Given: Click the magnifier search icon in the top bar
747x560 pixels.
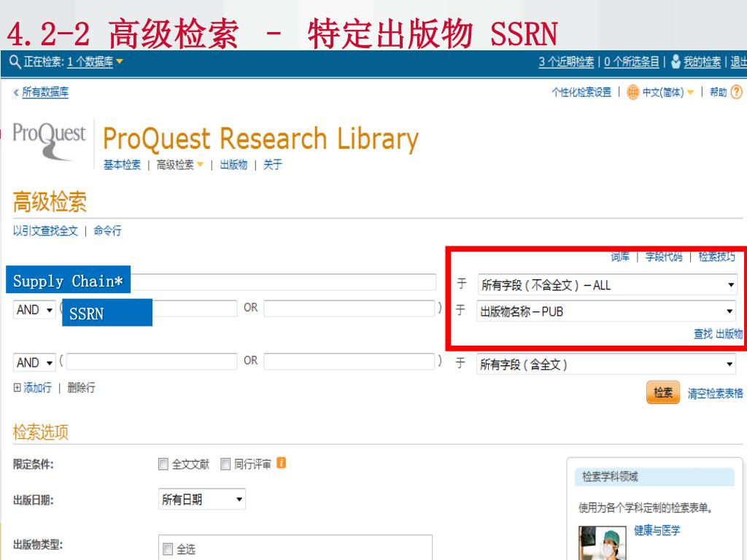Looking at the screenshot, I should tap(15, 62).
